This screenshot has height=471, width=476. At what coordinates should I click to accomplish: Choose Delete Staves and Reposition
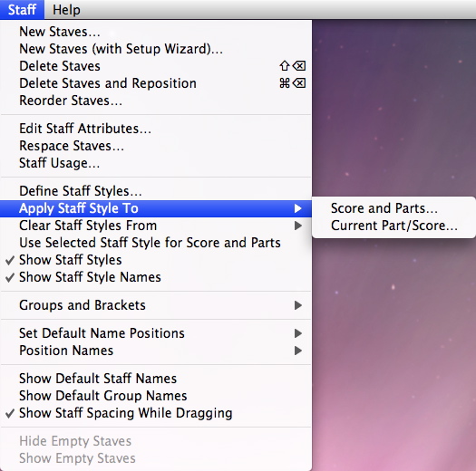click(156, 83)
